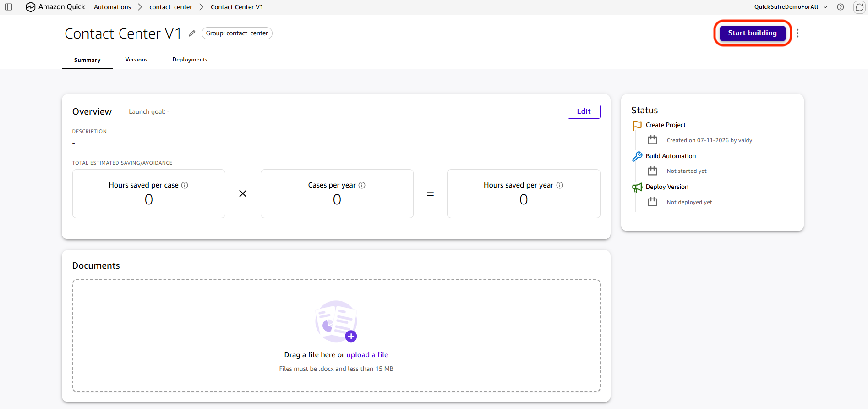
Task: Click the Deploy Version status label
Action: coord(667,187)
